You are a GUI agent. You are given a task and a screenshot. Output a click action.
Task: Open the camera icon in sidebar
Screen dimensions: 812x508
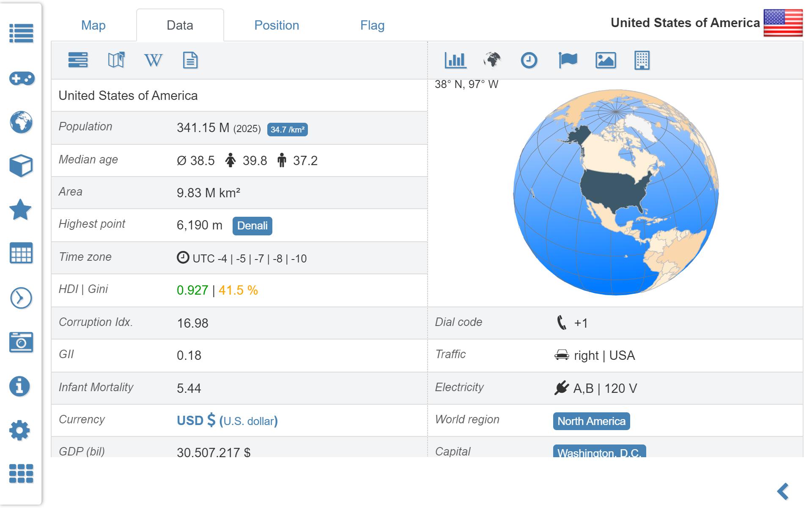[x=21, y=342]
